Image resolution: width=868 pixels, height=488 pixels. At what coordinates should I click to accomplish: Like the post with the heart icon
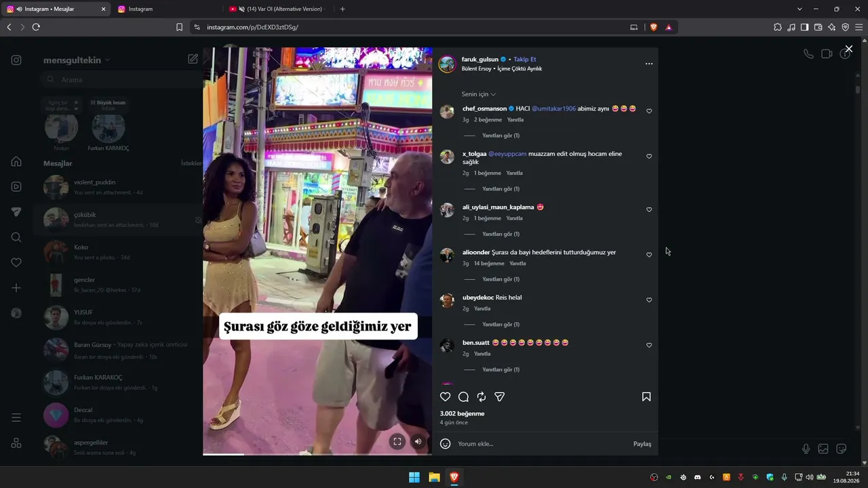(x=446, y=397)
